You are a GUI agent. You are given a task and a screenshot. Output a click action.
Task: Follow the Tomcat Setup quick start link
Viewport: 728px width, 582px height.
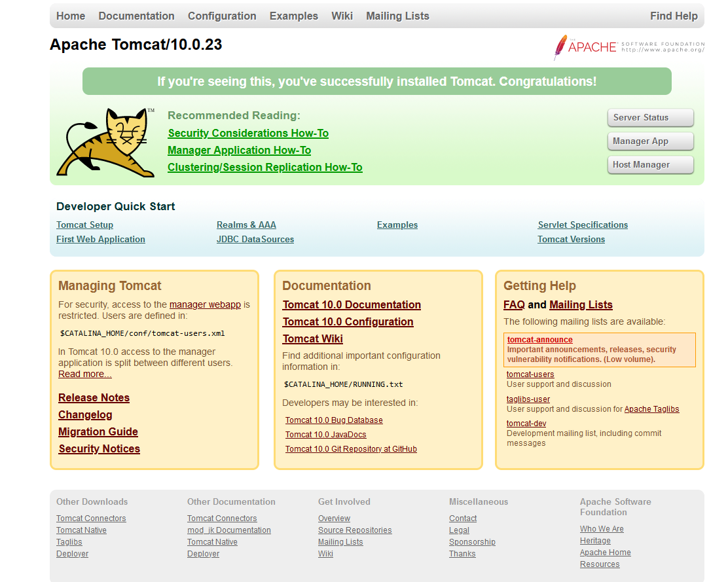pos(84,225)
